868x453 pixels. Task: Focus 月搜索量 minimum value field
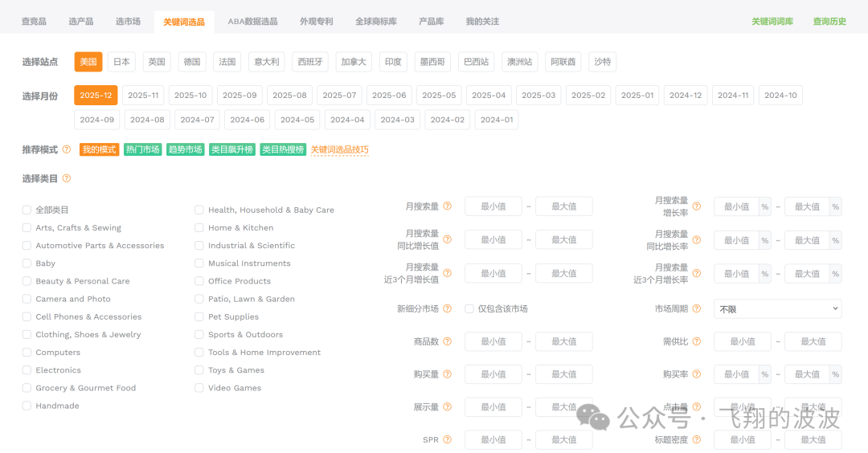coord(493,206)
